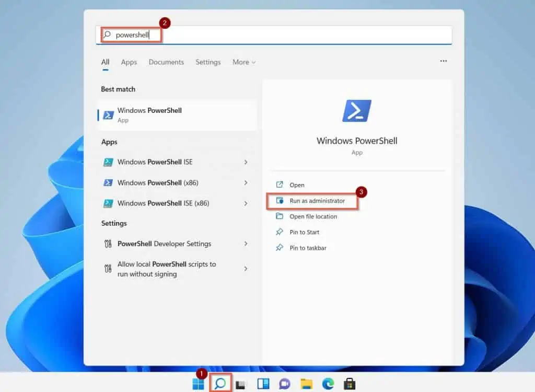
Task: Select the Pin to Start pushpin icon
Action: click(x=279, y=232)
